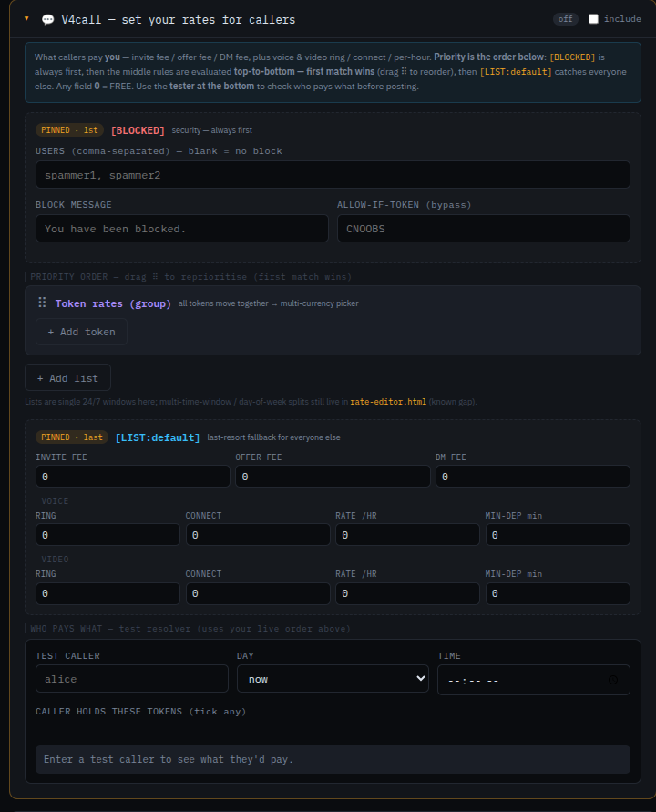Click the speech bubble icon beside V4call

click(47, 20)
